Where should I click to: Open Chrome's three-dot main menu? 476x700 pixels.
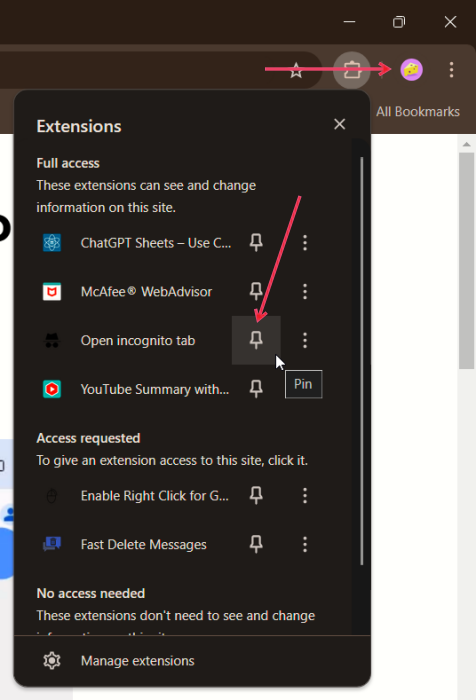(x=451, y=70)
